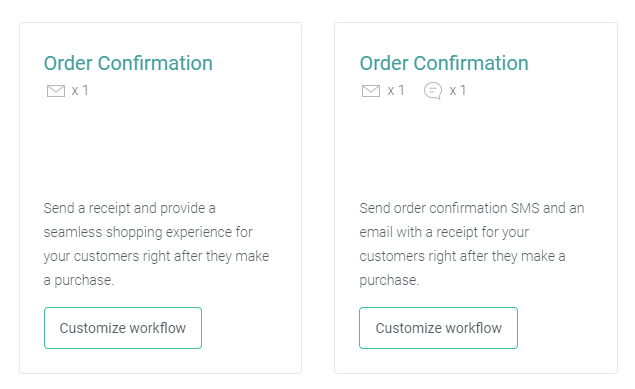
Task: Click the description starting "Send a receipt and provide"
Action: tap(156, 244)
